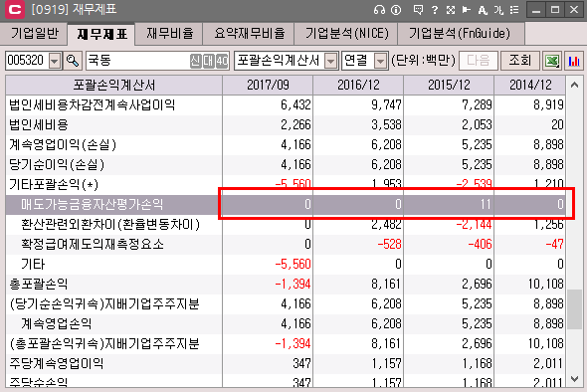Viewport: 587px width, 392px height.
Task: Click the Korean '가' font size icon
Action: 498,9
